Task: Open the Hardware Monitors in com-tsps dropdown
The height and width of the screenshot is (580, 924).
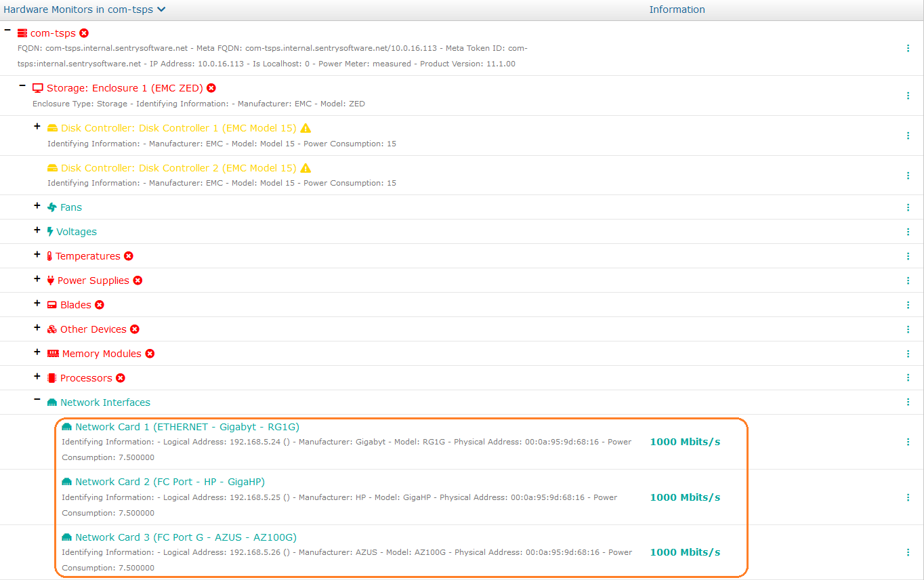Action: (x=161, y=9)
